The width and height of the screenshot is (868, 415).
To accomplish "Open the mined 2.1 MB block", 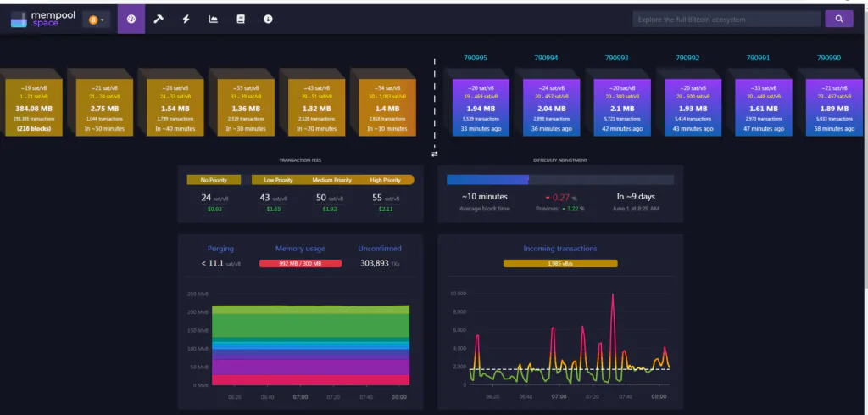I will click(622, 108).
